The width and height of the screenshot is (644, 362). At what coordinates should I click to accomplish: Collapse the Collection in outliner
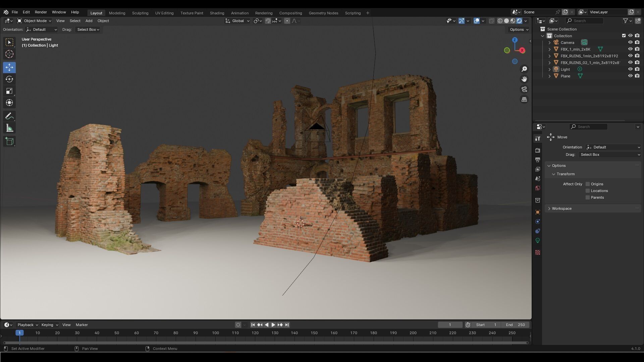(x=543, y=36)
